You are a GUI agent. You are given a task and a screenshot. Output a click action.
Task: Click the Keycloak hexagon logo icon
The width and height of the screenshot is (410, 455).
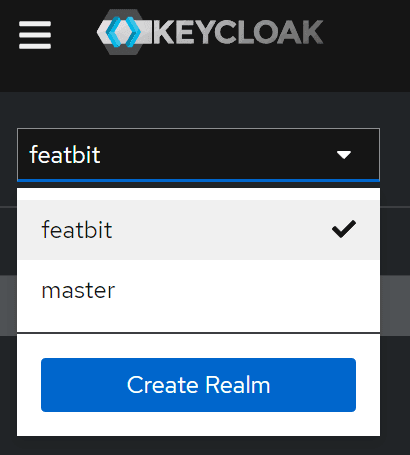point(124,32)
